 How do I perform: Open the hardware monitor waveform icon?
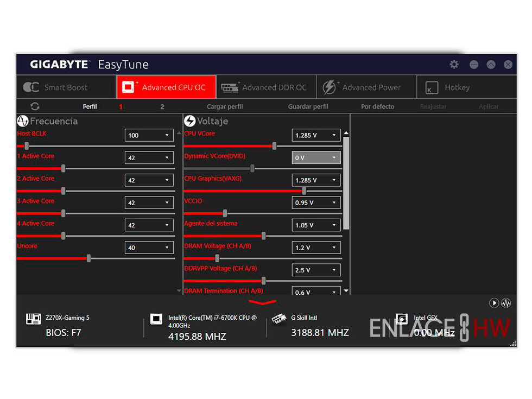pyautogui.click(x=506, y=303)
